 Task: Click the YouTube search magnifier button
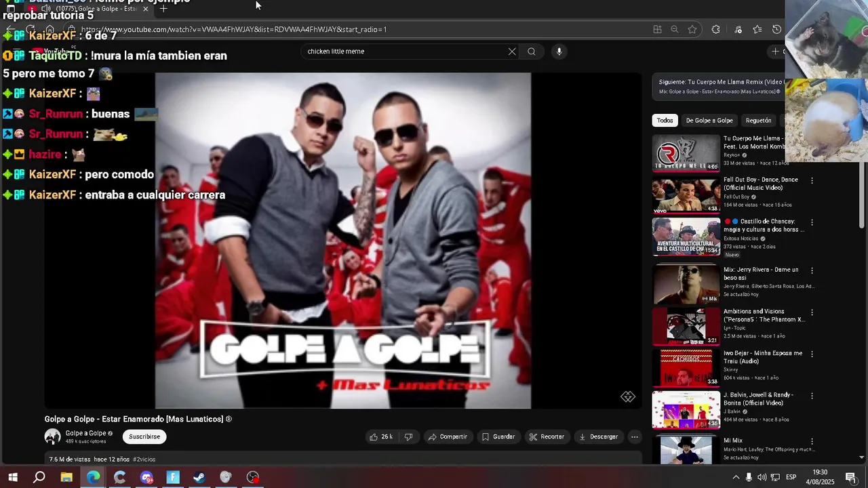click(532, 52)
